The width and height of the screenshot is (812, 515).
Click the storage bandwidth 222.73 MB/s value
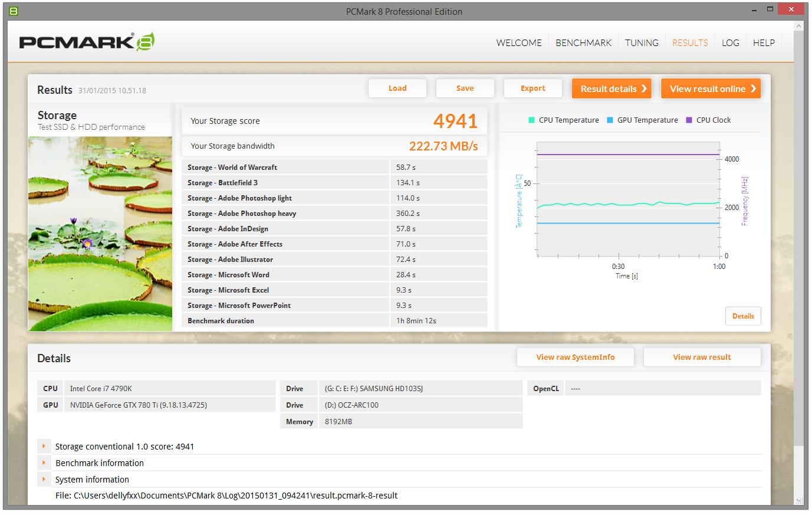point(443,146)
